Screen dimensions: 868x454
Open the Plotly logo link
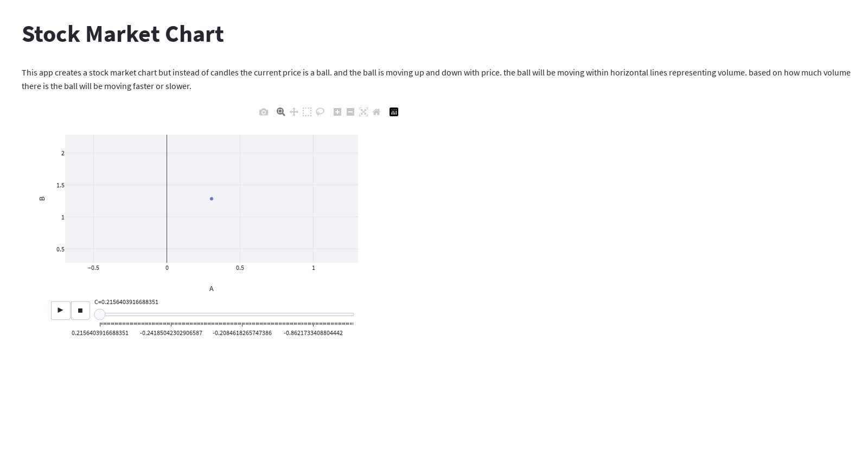[394, 112]
